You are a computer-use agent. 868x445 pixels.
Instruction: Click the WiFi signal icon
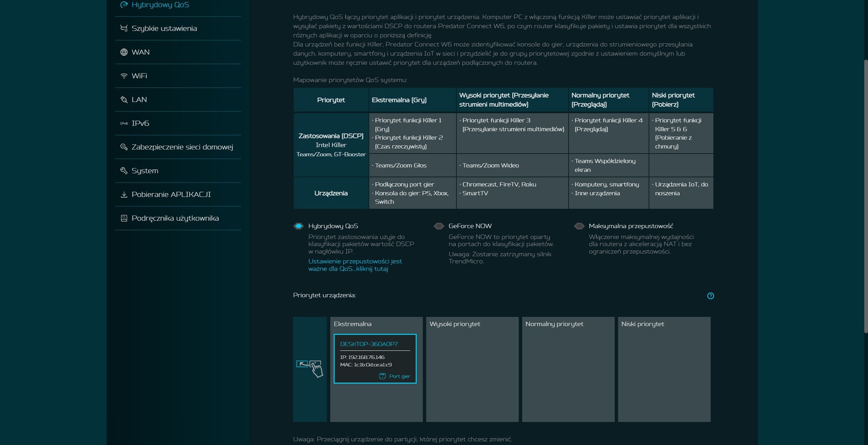point(124,76)
